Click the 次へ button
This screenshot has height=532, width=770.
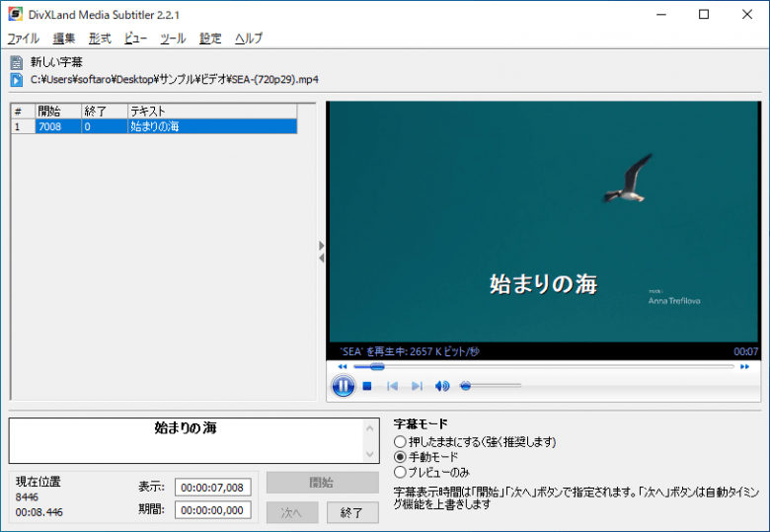pyautogui.click(x=292, y=512)
